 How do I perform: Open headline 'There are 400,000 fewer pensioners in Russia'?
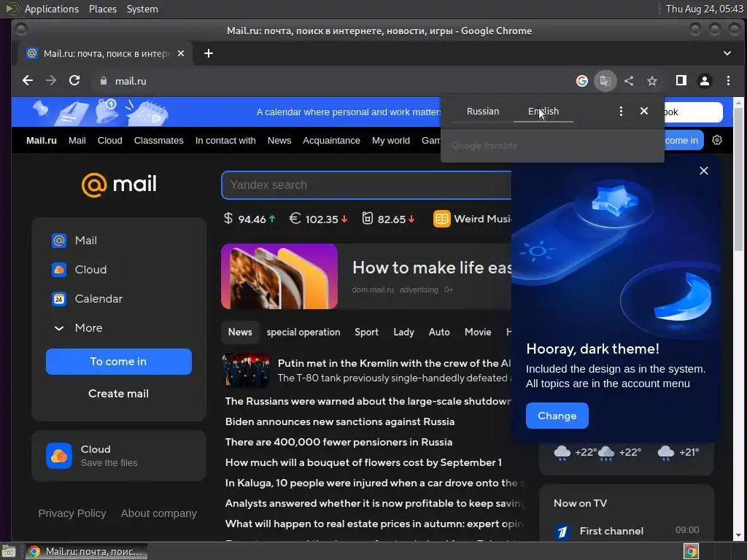click(338, 442)
